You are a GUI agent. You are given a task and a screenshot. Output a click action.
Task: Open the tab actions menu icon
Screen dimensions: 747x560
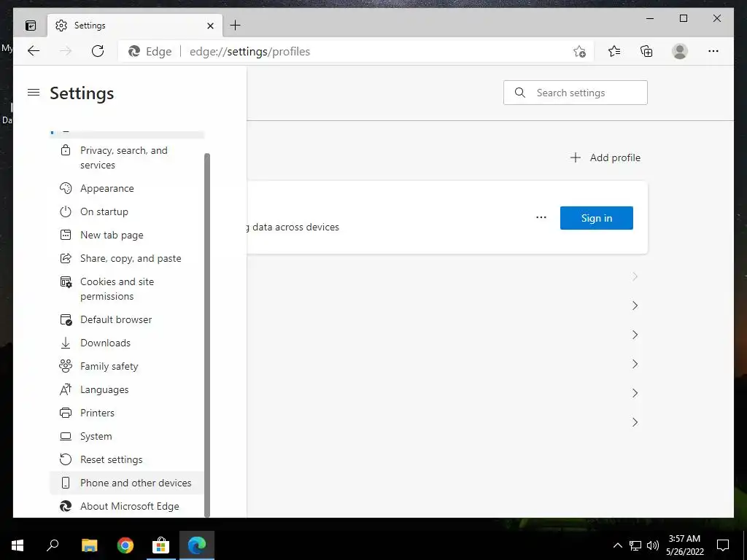[31, 26]
